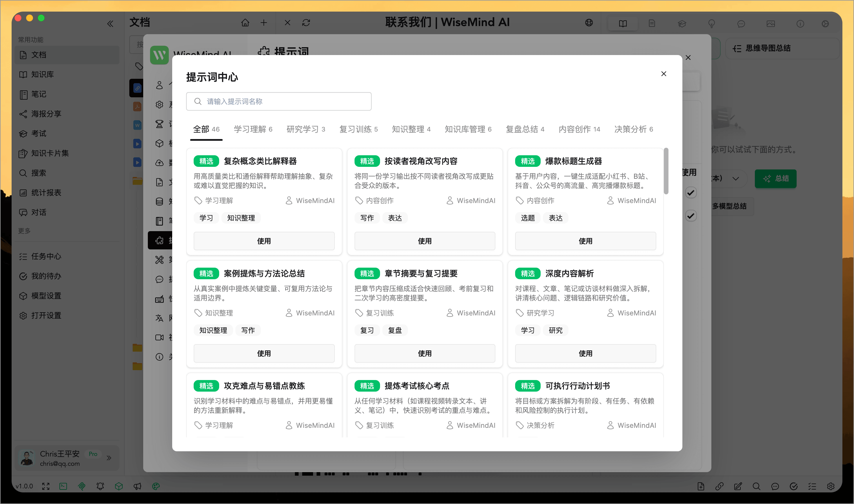This screenshot has width=854, height=504.
Task: Click the terminal icon in the status bar
Action: click(63, 486)
